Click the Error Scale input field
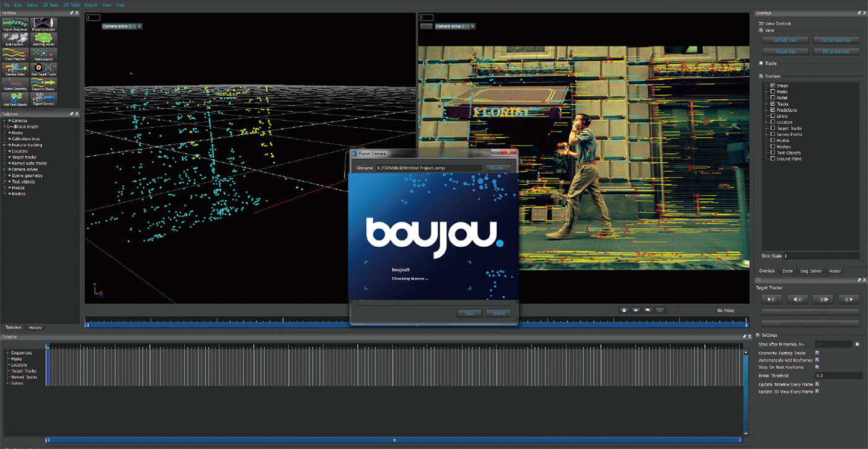 821,256
